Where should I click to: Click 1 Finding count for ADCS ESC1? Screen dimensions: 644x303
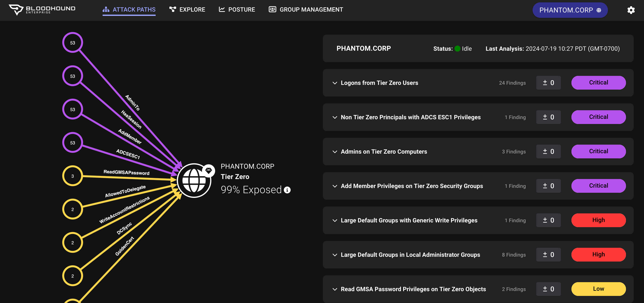point(515,117)
